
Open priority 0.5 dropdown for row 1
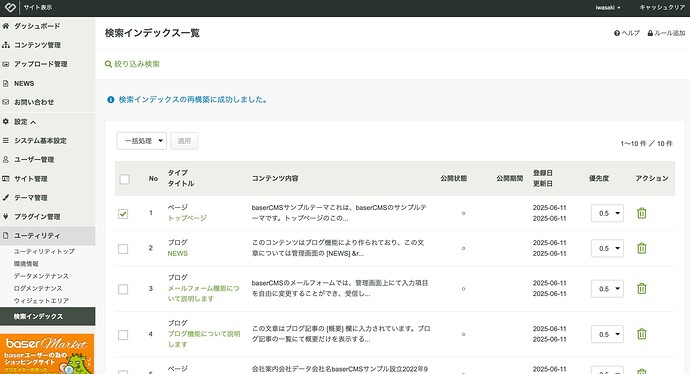click(607, 213)
